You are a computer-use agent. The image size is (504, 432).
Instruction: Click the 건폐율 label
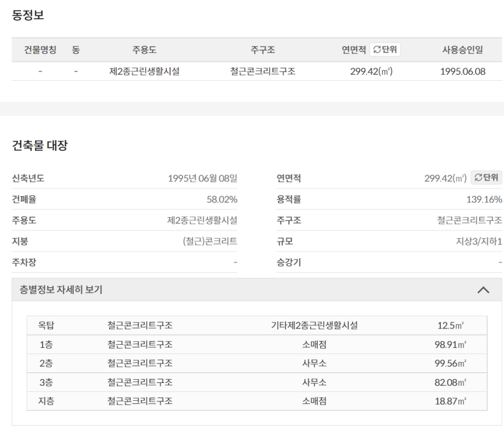(x=24, y=199)
